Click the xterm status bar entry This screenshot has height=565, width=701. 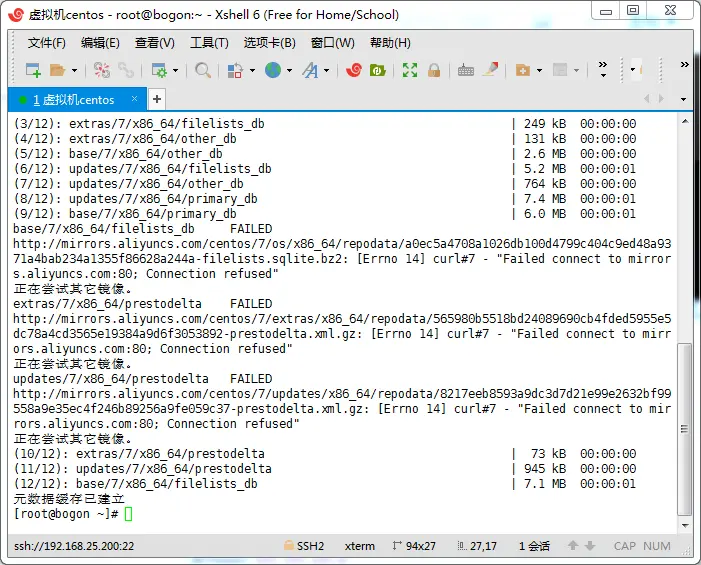tap(360, 546)
